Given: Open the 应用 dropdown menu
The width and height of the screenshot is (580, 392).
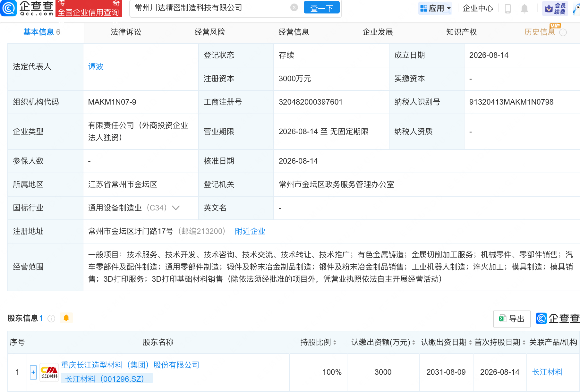Looking at the screenshot, I should tap(435, 8).
